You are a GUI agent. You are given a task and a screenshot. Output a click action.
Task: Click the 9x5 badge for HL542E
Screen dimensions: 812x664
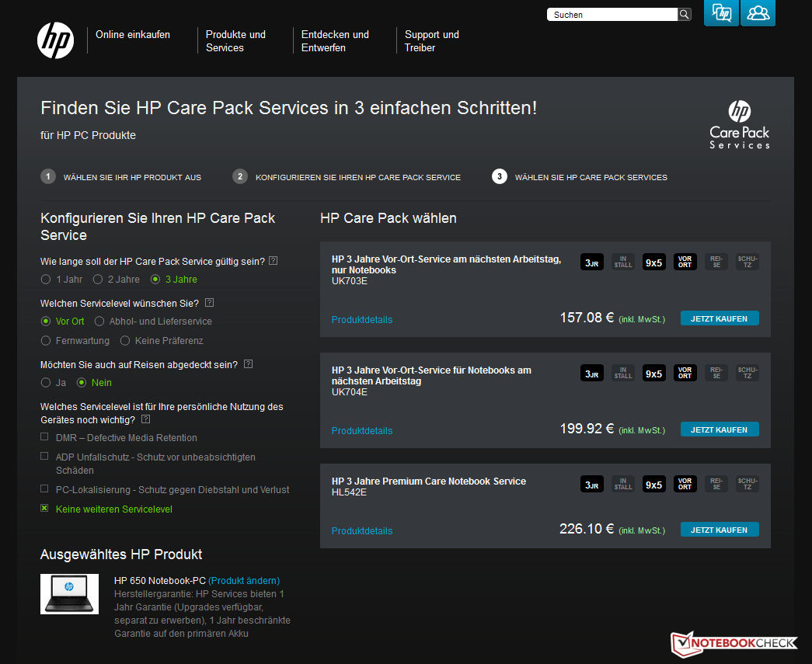point(654,485)
